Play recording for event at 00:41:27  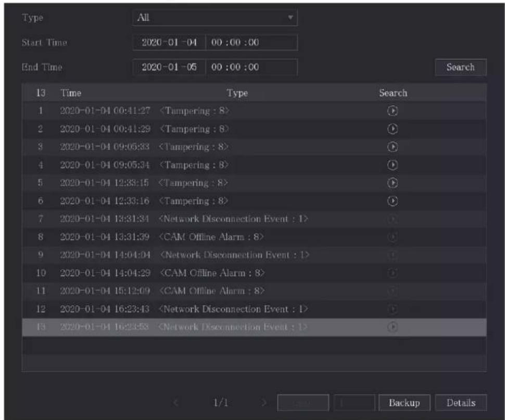(x=392, y=111)
